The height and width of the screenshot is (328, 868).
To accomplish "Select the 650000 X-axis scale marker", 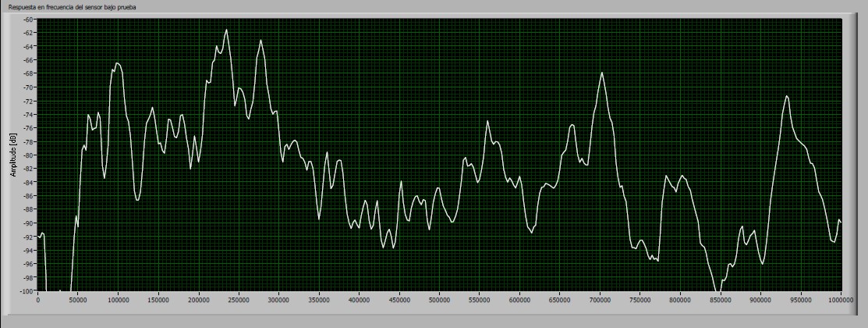I will pos(560,300).
